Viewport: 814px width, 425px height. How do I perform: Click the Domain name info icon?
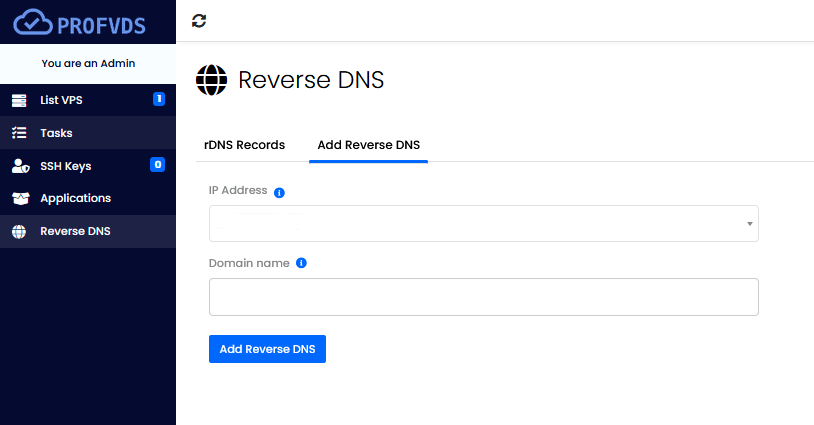tap(301, 263)
